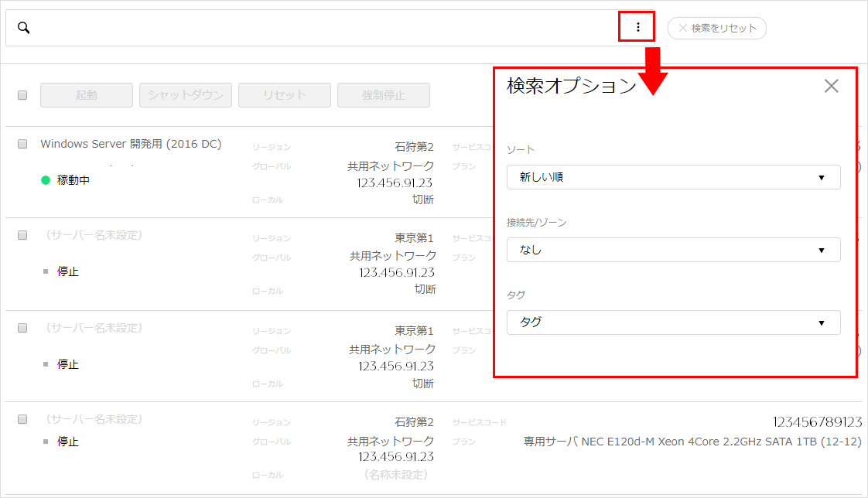
Task: Check the Windows Server 開発用 checkbox
Action: pyautogui.click(x=22, y=144)
